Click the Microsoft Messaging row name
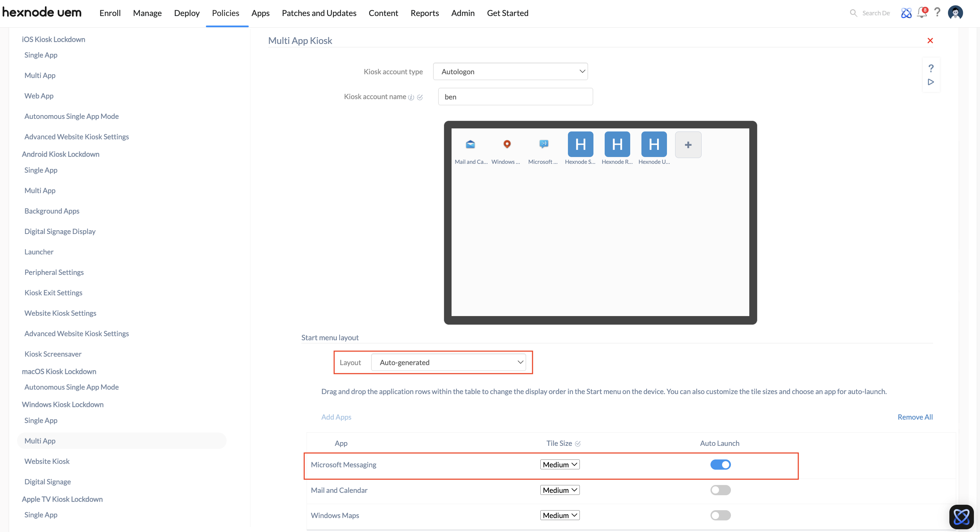This screenshot has width=980, height=532. 343,465
